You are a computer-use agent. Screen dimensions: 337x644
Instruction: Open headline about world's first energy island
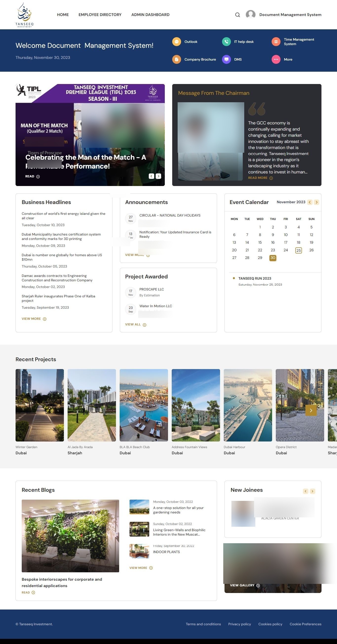[x=64, y=216]
